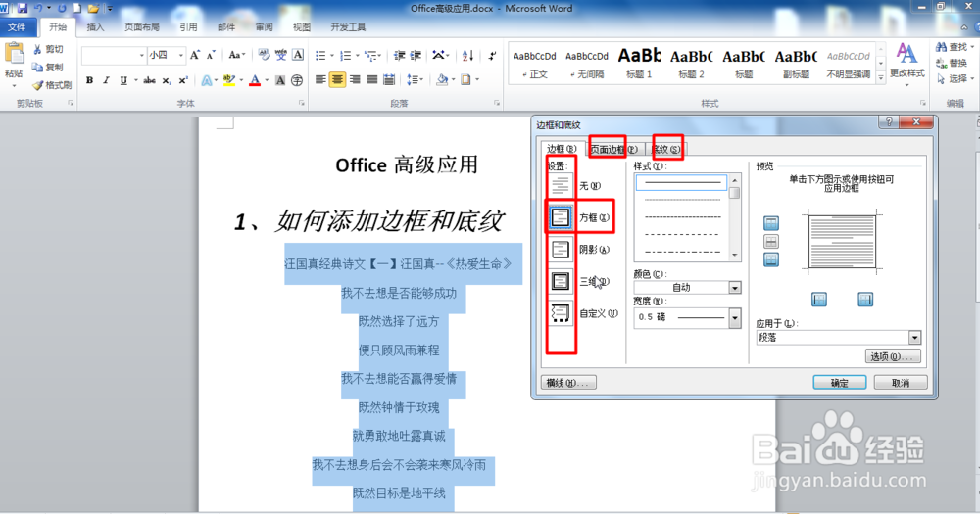Image resolution: width=980 pixels, height=514 pixels.
Task: Switch to the 引用 (References) tab
Action: click(188, 26)
